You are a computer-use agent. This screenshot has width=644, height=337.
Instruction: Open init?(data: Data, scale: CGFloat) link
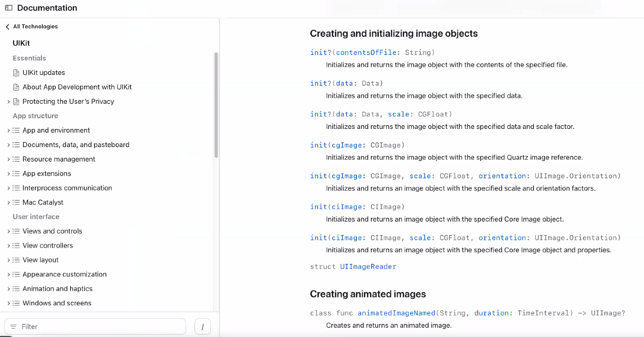tap(381, 114)
